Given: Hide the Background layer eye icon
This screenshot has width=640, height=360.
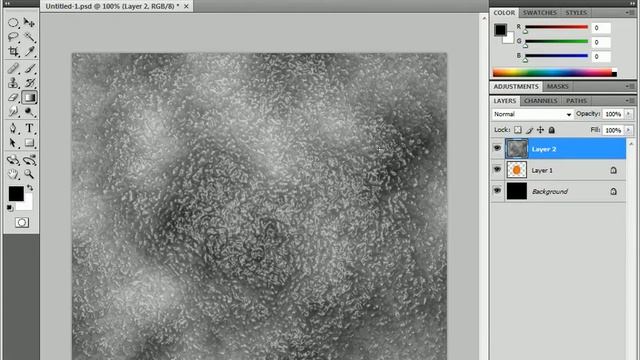Looking at the screenshot, I should 497,191.
